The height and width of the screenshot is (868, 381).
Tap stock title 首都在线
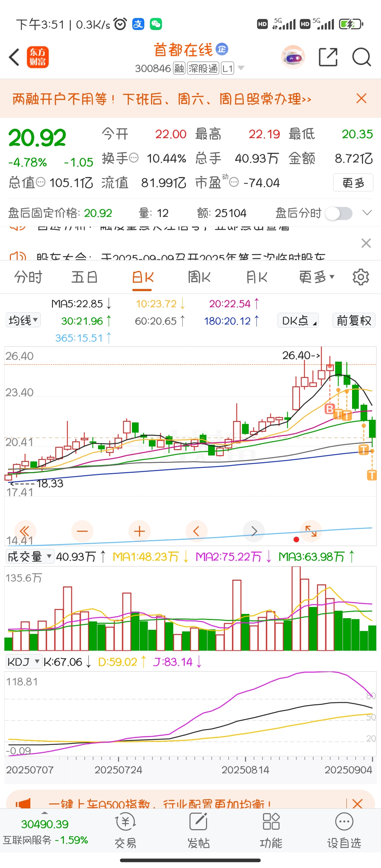[x=183, y=50]
